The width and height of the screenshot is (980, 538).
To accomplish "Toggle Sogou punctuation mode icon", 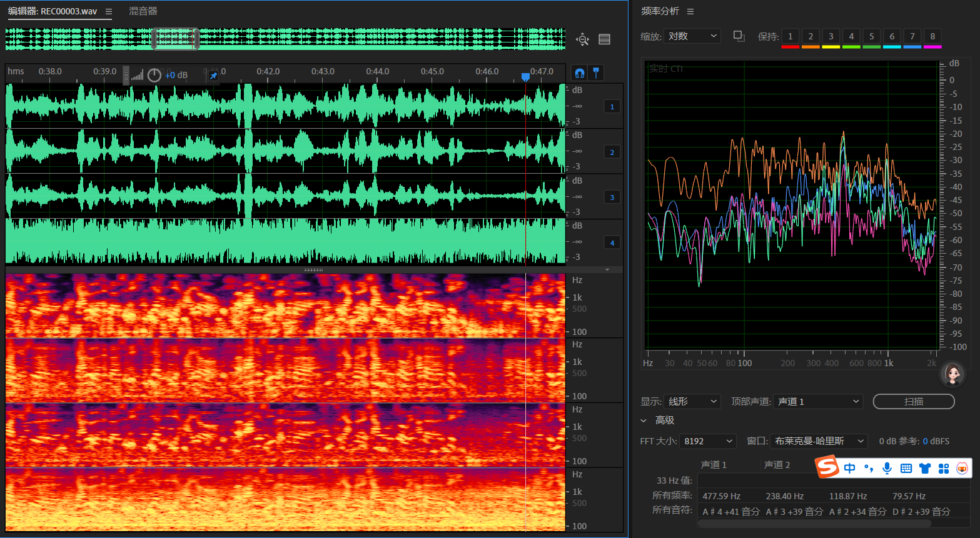I will tap(868, 468).
